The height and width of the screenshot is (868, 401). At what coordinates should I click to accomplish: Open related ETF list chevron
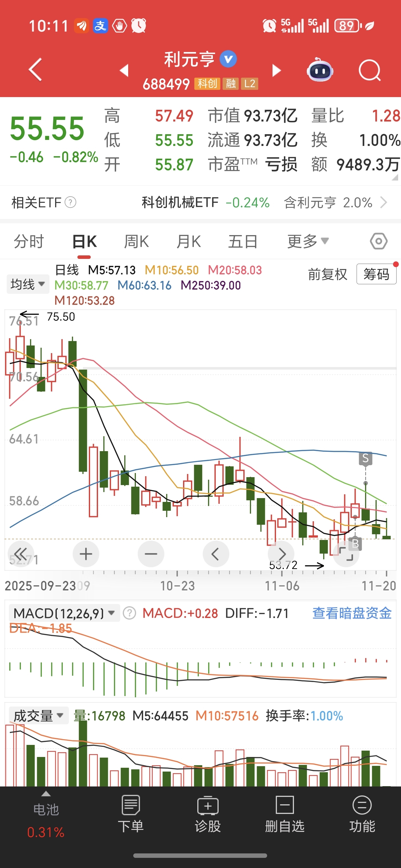[384, 202]
